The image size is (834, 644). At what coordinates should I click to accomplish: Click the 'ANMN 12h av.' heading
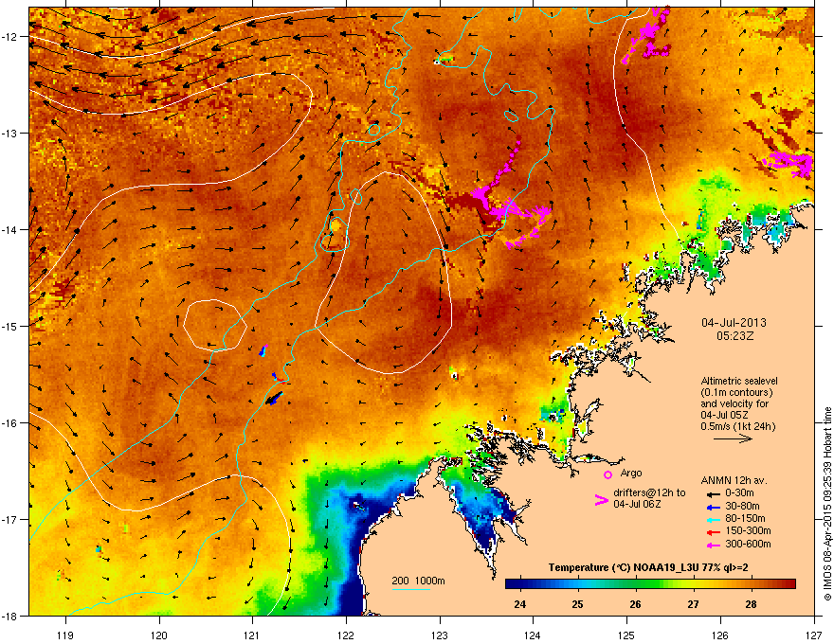tap(734, 480)
